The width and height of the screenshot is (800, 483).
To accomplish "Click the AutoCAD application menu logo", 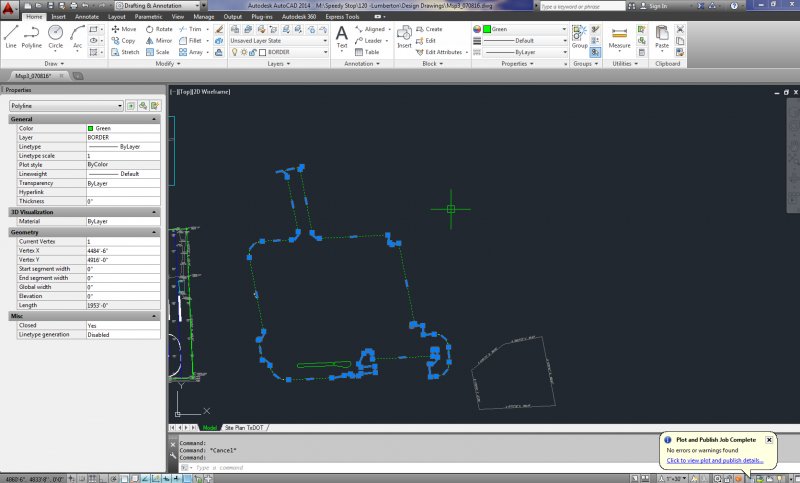I will 9,8.
